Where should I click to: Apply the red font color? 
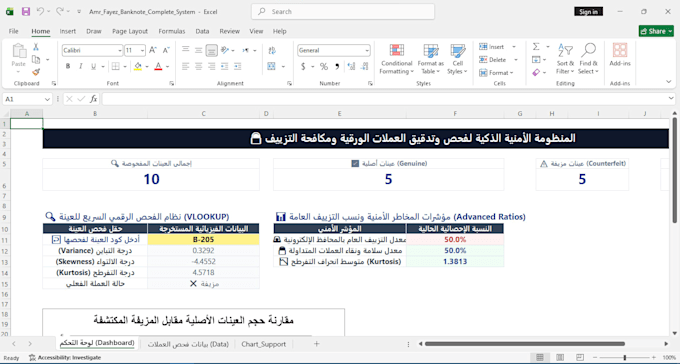point(158,66)
